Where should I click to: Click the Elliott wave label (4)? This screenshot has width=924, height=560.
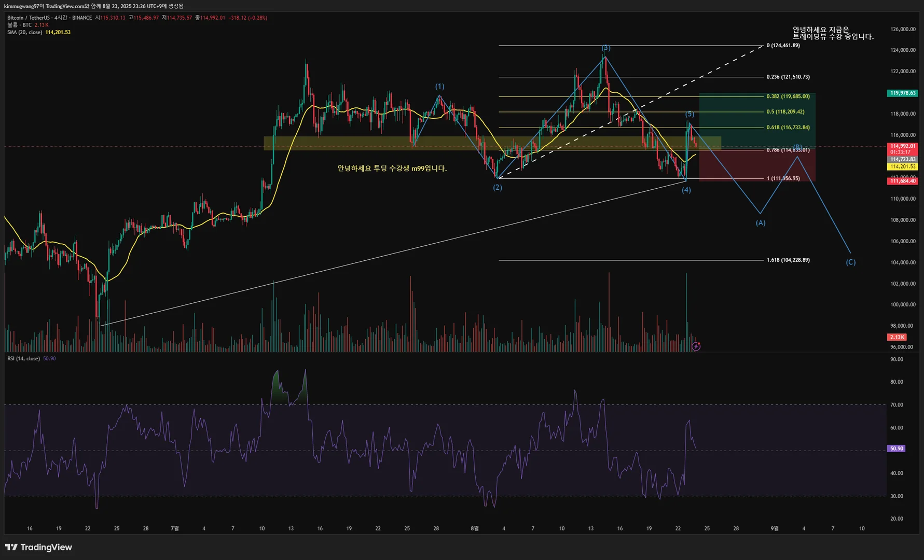(686, 190)
